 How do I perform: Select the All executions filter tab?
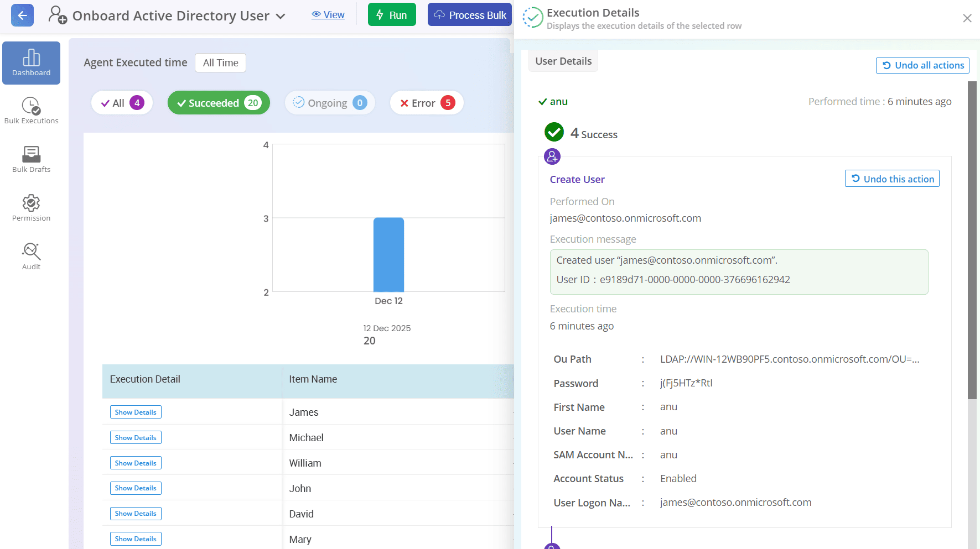[x=121, y=102]
